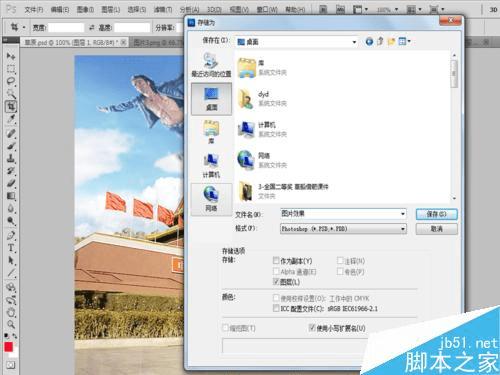Toggle the Alpha 通道(E) checkbox
Image resolution: width=500 pixels, height=375 pixels.
click(276, 271)
